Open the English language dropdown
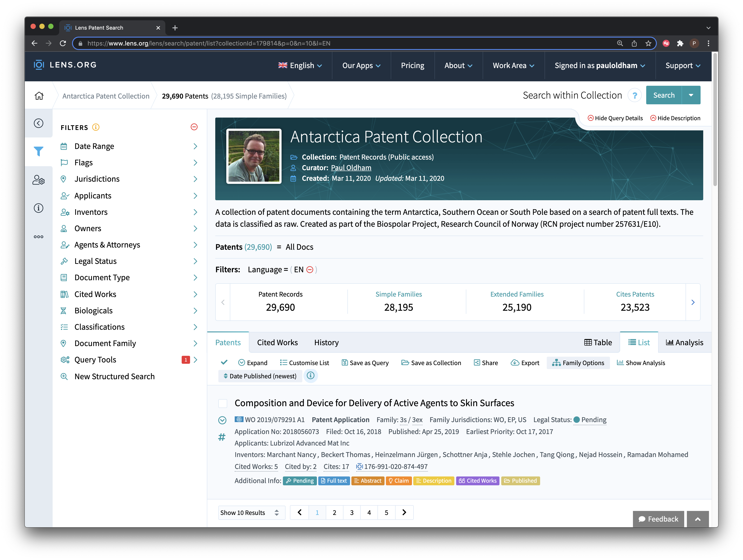 coord(300,65)
